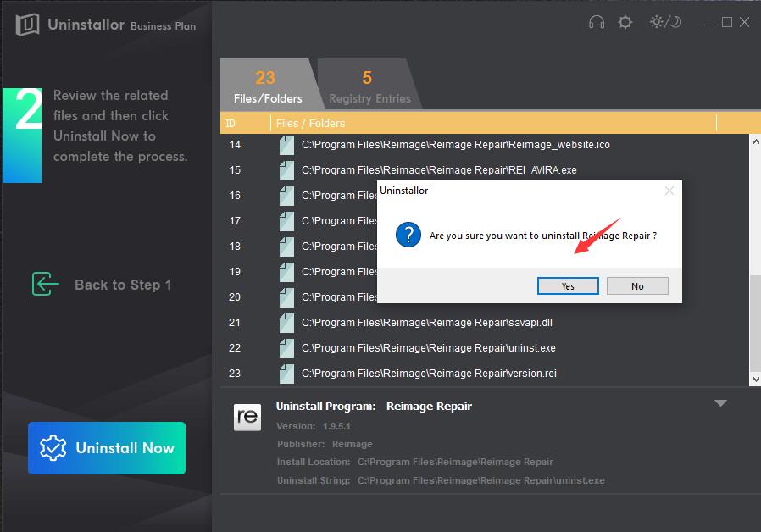Click the Publisher value Reimage
The width and height of the screenshot is (761, 532).
tap(353, 444)
